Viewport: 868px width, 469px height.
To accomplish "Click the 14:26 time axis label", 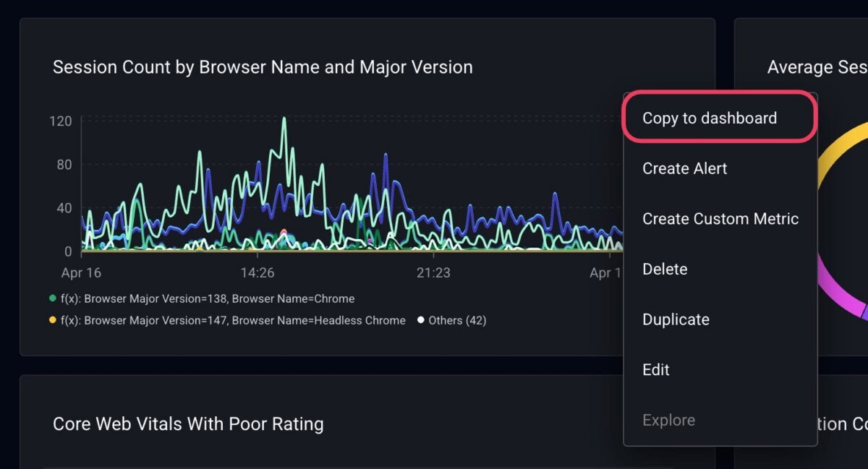I will 258,273.
